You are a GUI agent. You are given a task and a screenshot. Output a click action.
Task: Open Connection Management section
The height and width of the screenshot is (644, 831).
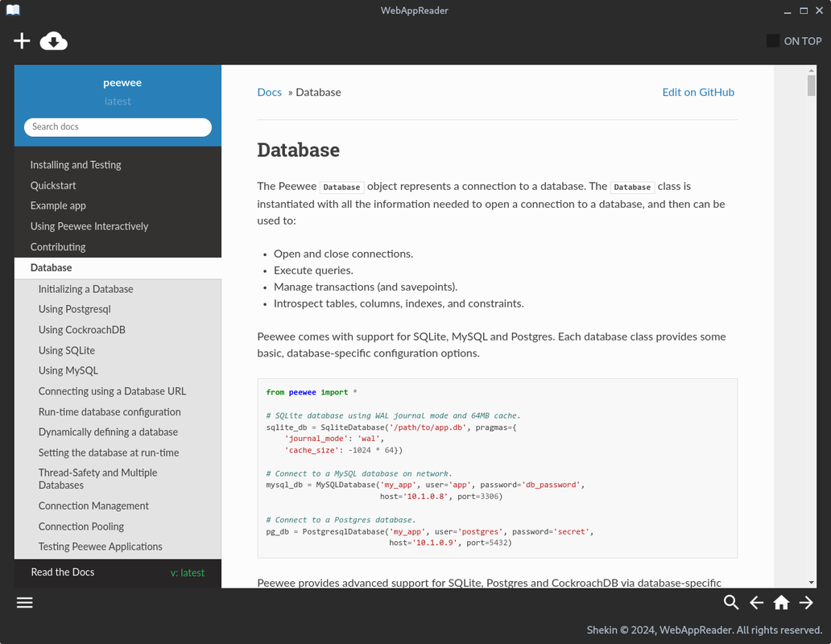(x=93, y=506)
